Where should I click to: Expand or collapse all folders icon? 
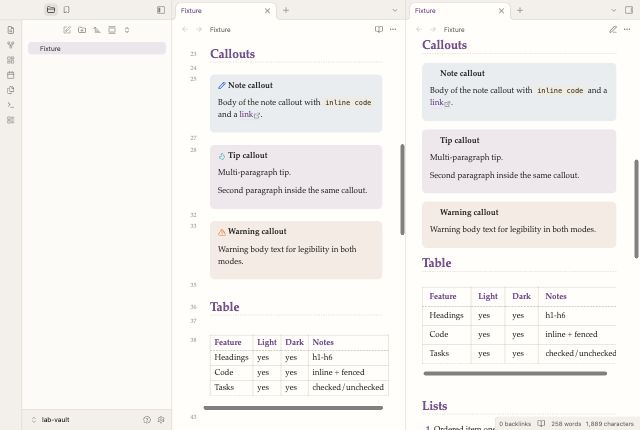[x=127, y=30]
